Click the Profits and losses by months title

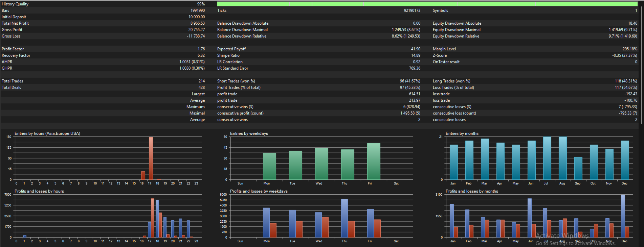pos(472,191)
